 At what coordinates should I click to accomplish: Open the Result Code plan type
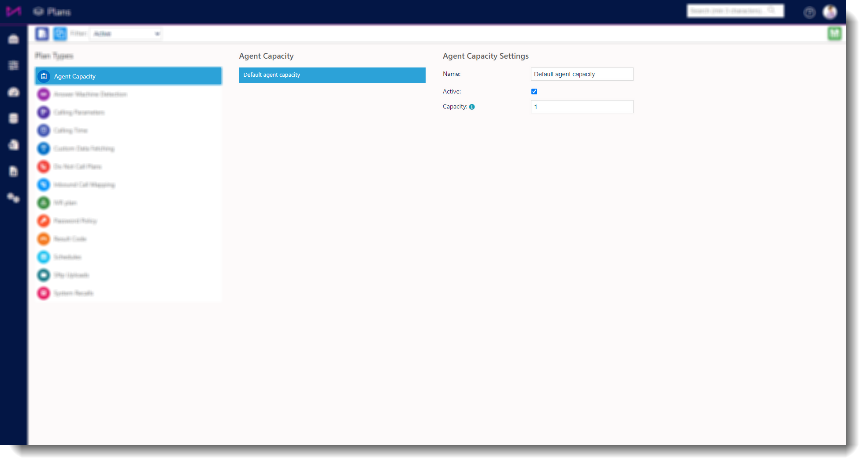pyautogui.click(x=128, y=239)
